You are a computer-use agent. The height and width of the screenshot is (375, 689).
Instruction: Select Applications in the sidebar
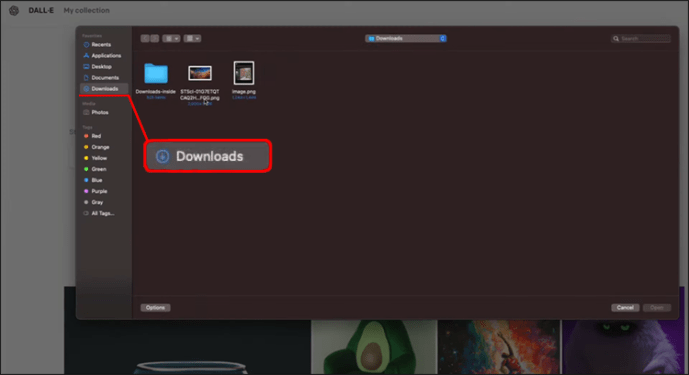[102, 55]
